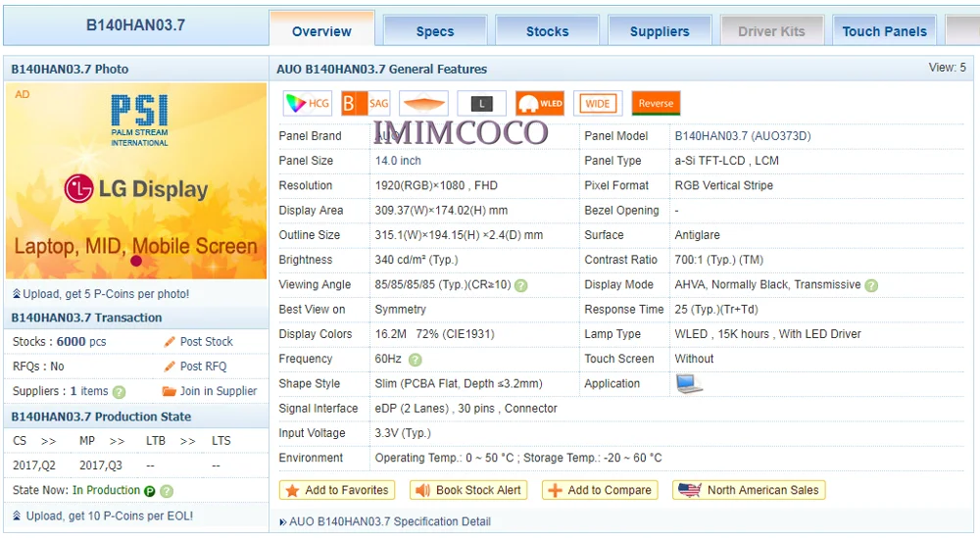
Task: Click the SAG feature icon
Action: (366, 103)
